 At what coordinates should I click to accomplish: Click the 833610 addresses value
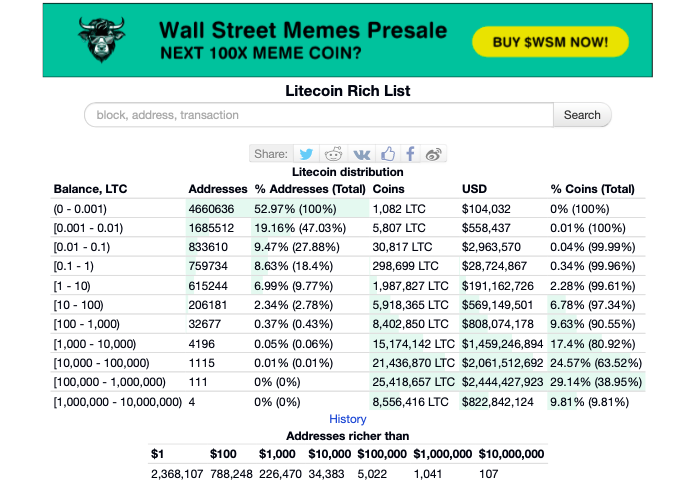click(208, 247)
